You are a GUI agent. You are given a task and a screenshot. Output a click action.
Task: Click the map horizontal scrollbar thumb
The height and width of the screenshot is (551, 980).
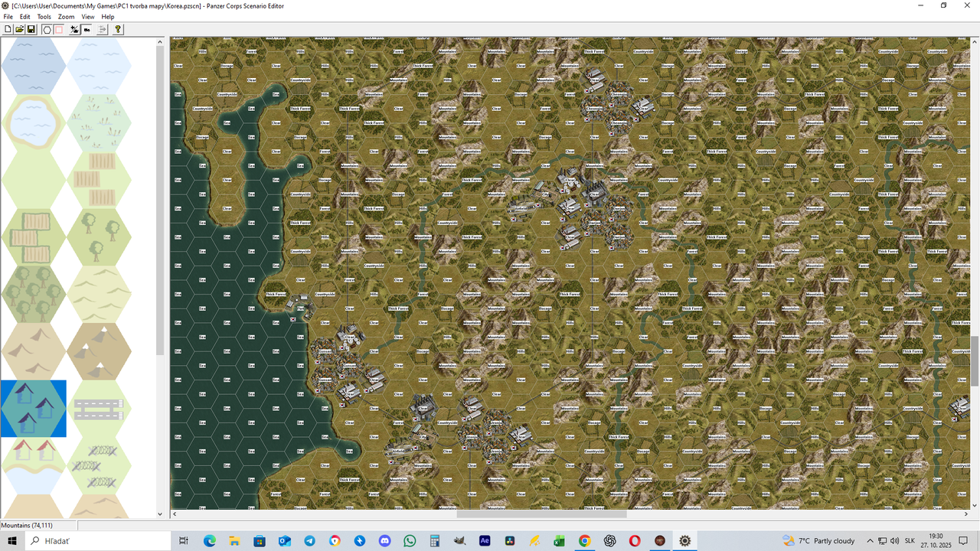[542, 514]
